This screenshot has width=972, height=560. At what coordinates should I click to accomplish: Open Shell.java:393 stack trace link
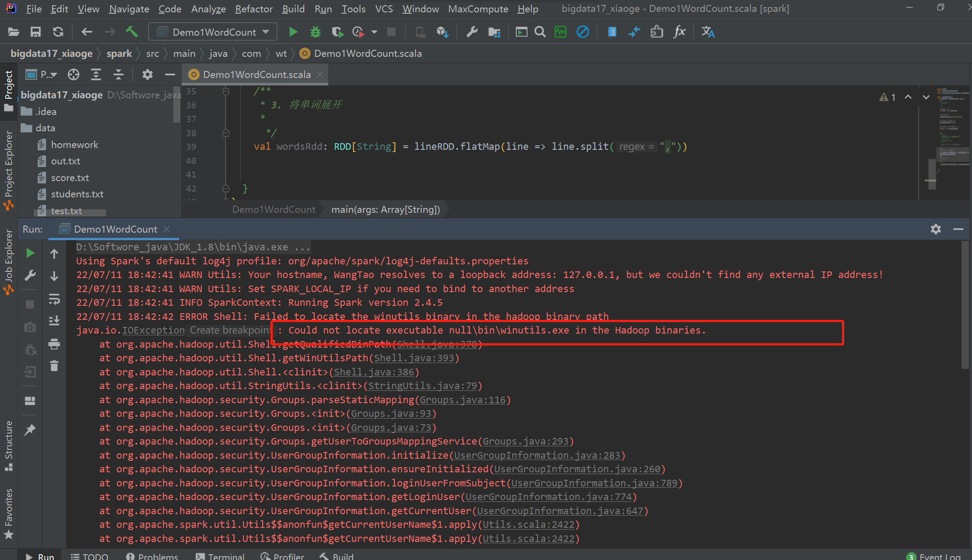(x=414, y=358)
